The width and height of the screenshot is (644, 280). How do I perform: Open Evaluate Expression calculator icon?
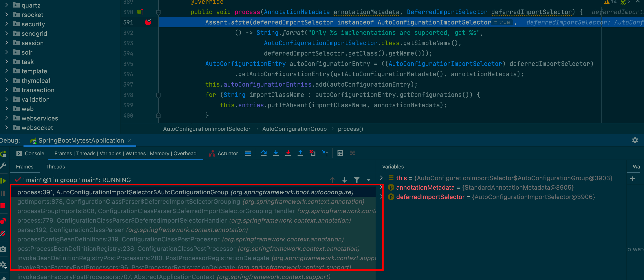pos(340,153)
